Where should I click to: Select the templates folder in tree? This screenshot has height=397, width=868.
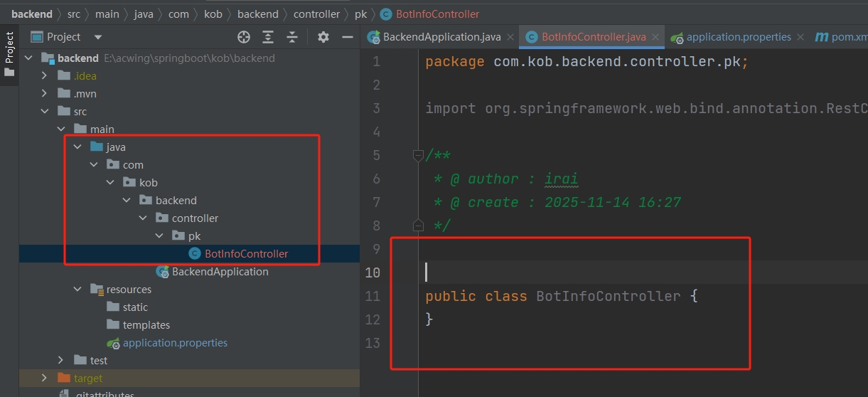(146, 325)
